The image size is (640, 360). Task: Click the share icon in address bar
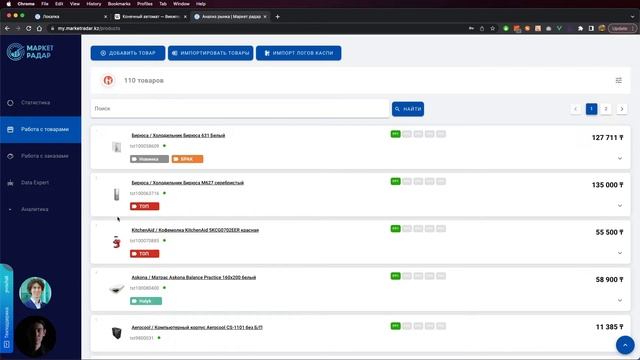[x=482, y=29]
